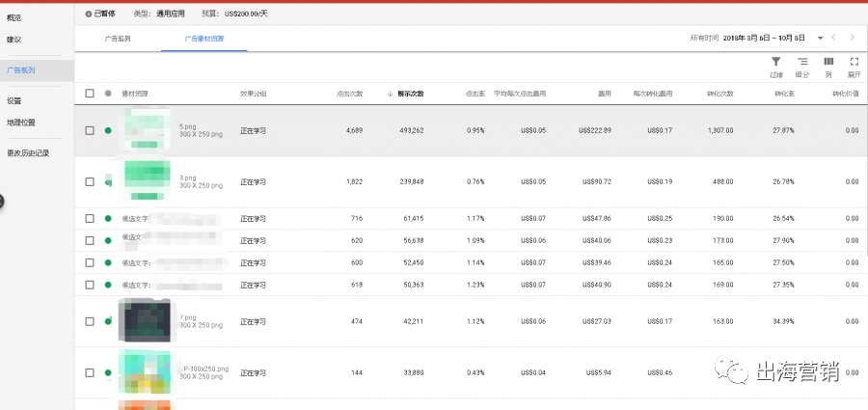Click the impressions cell 33,880
868x410 pixels.
(x=414, y=373)
